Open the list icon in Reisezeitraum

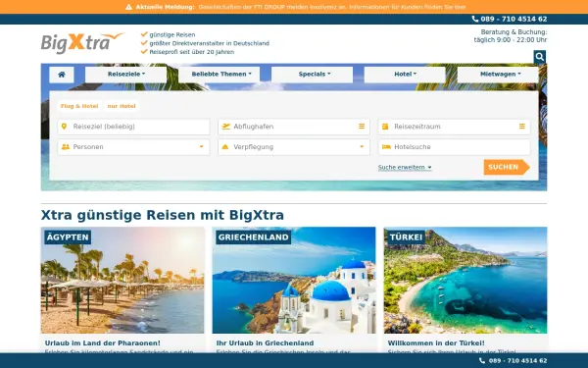pos(522,127)
